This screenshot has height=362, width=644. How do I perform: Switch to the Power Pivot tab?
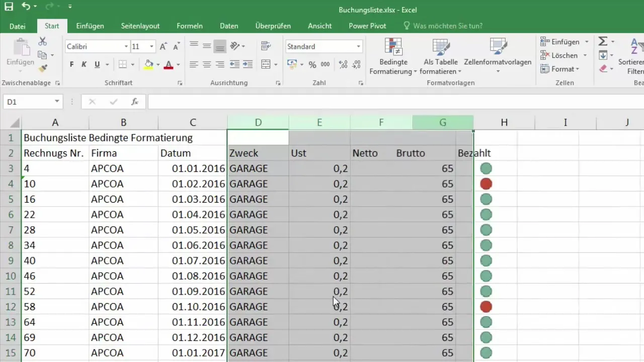[x=368, y=26]
